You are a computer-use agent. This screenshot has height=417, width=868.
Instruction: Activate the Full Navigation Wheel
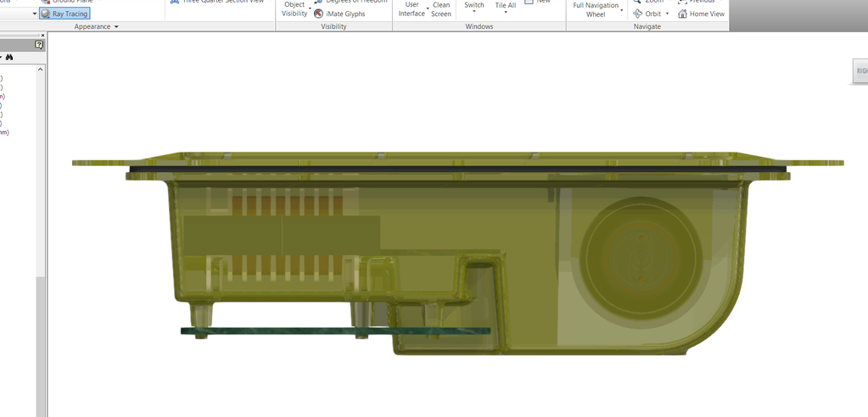(x=596, y=9)
